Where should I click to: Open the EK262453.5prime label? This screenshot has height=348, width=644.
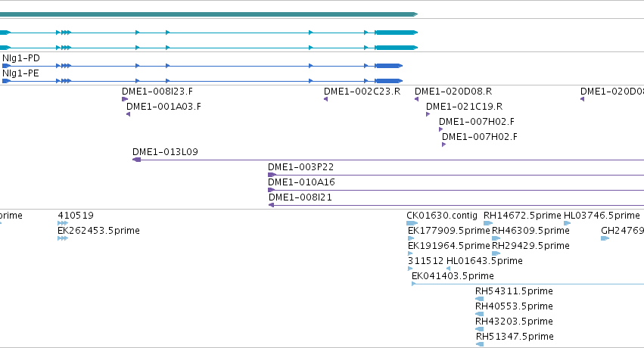coord(98,231)
